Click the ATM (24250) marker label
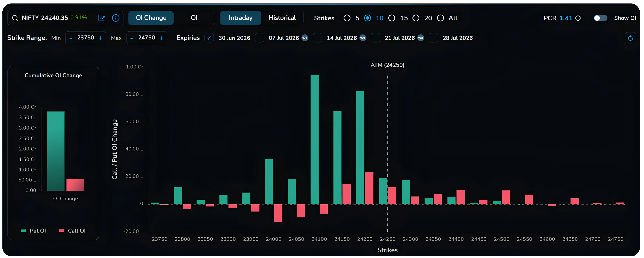Viewport: 644px width, 258px height. pyautogui.click(x=387, y=65)
